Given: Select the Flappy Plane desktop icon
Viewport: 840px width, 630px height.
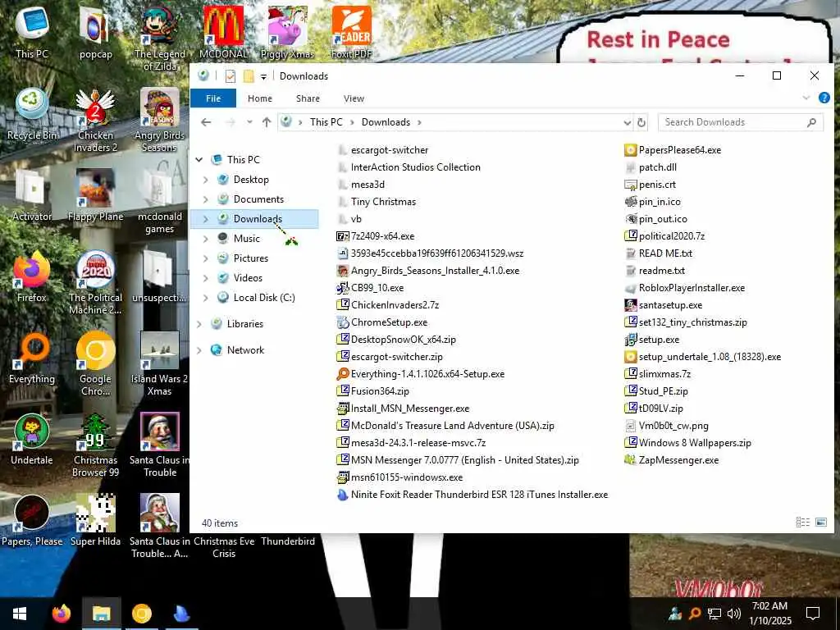Looking at the screenshot, I should pyautogui.click(x=95, y=195).
